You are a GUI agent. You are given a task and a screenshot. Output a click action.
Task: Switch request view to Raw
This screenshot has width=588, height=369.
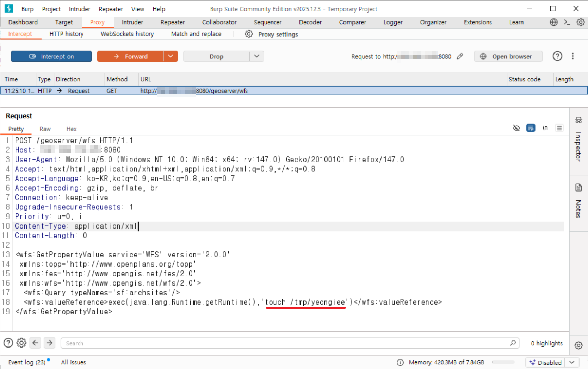tap(45, 129)
